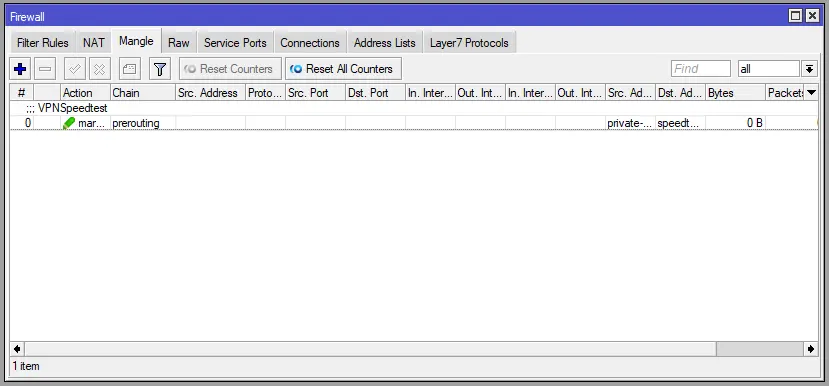Image resolution: width=829 pixels, height=386 pixels.
Task: Click horizontal scrollbar right arrow
Action: click(811, 348)
